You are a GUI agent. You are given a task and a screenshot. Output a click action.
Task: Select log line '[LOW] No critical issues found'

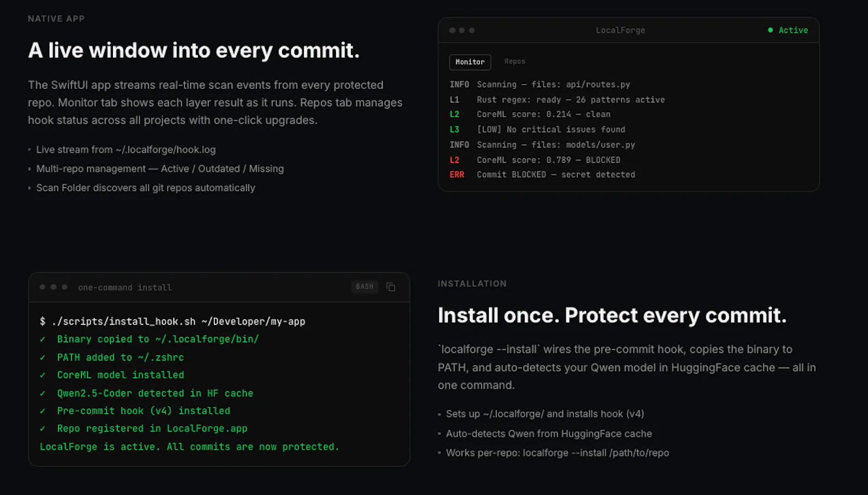coord(551,130)
